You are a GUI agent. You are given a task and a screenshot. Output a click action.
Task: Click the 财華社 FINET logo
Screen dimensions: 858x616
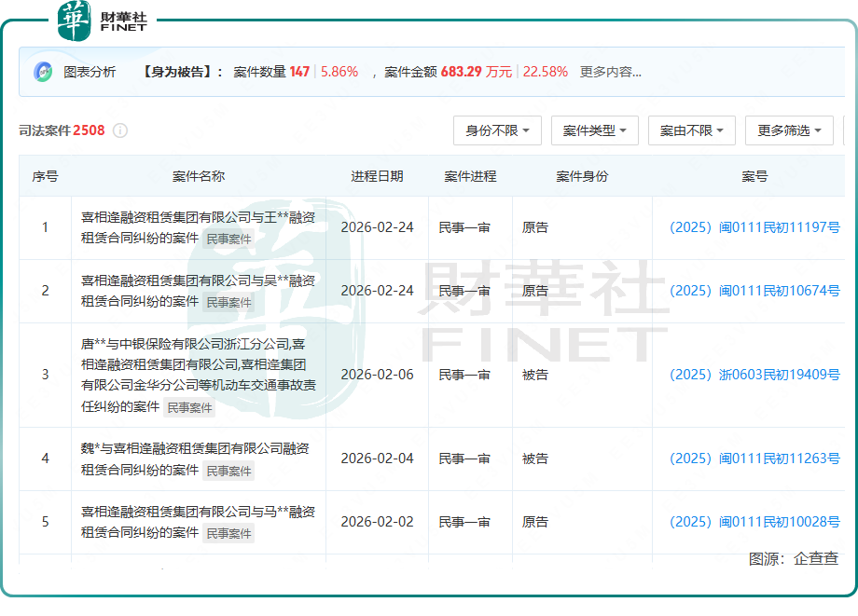(103, 21)
